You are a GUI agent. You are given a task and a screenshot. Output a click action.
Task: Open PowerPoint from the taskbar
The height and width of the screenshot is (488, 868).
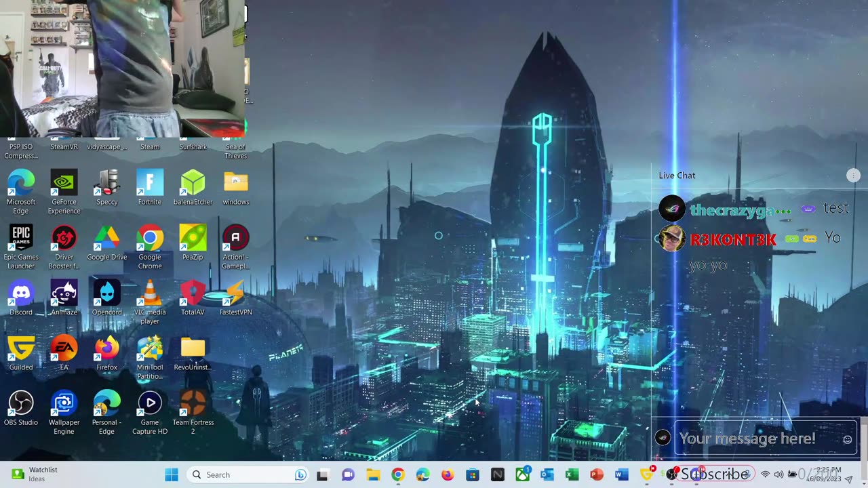pos(597,474)
